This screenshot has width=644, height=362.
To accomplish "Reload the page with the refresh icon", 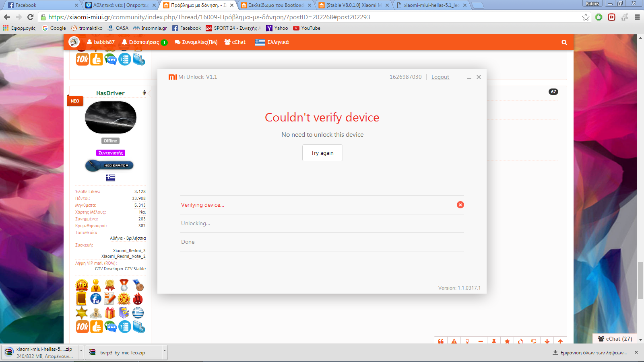I will point(30,17).
